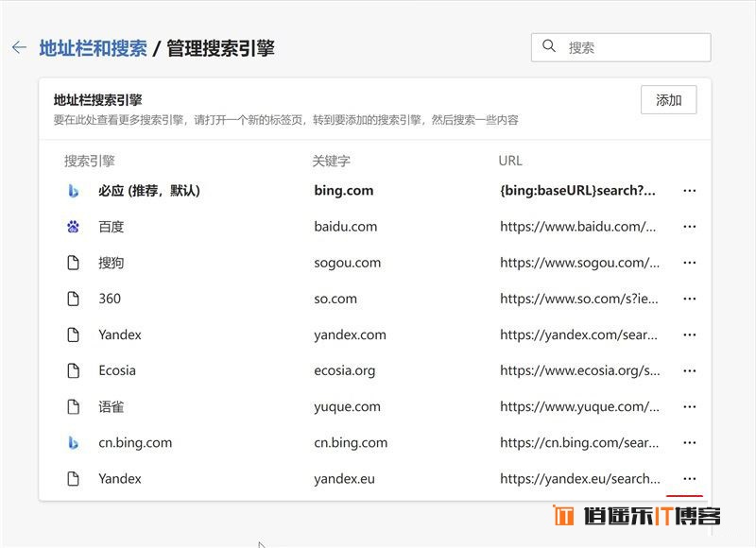Click the yandex.com search URL text
Screen dimensions: 756x548
(x=578, y=334)
